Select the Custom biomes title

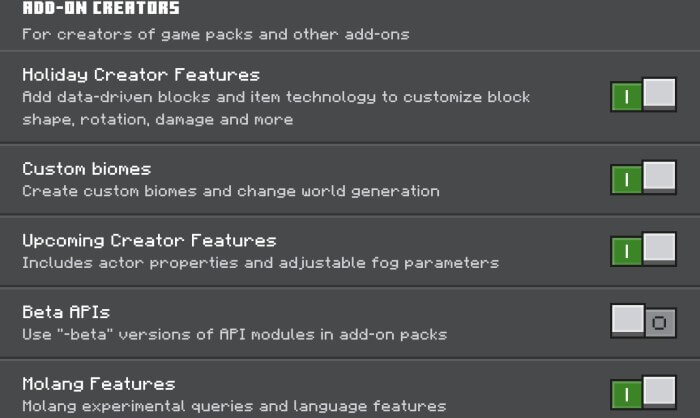coord(86,169)
